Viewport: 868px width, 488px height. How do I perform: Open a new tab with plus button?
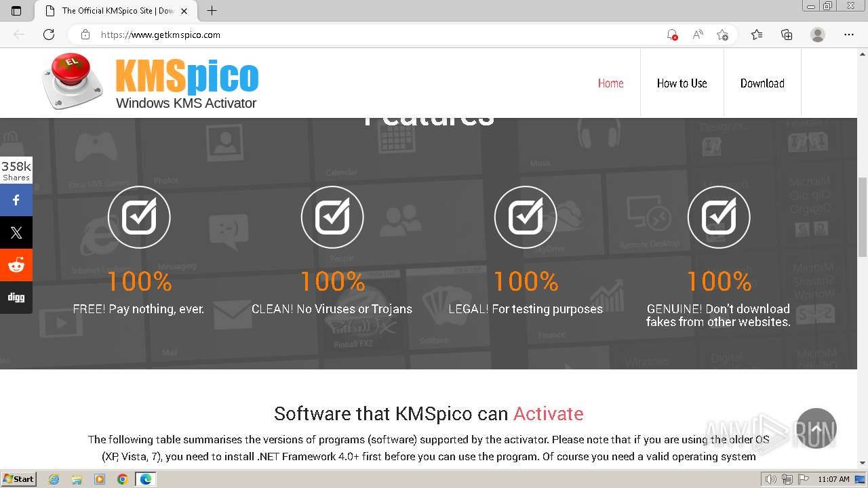coord(212,11)
